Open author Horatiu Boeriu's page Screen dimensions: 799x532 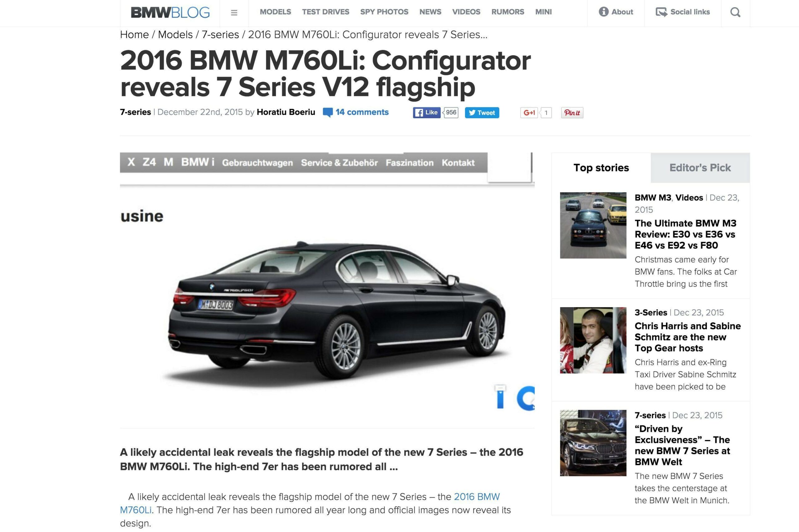[286, 112]
